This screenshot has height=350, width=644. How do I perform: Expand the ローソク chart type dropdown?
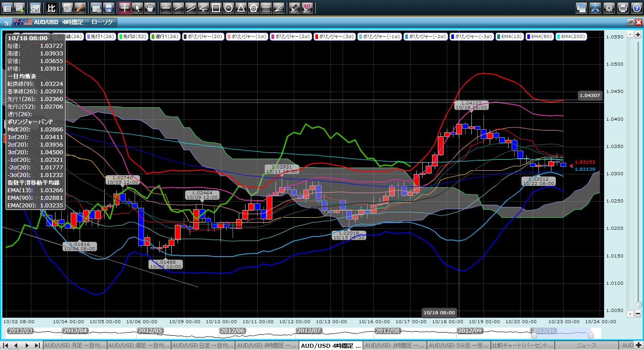tap(103, 22)
